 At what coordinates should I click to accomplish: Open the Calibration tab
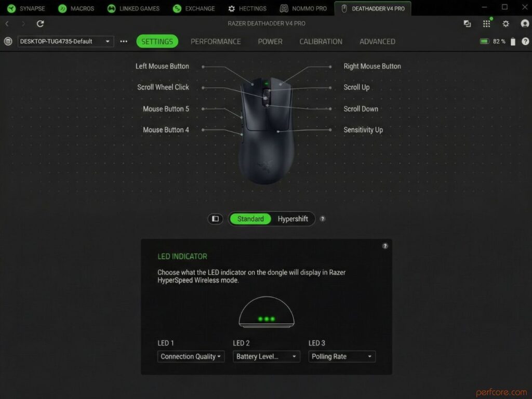[321, 42]
